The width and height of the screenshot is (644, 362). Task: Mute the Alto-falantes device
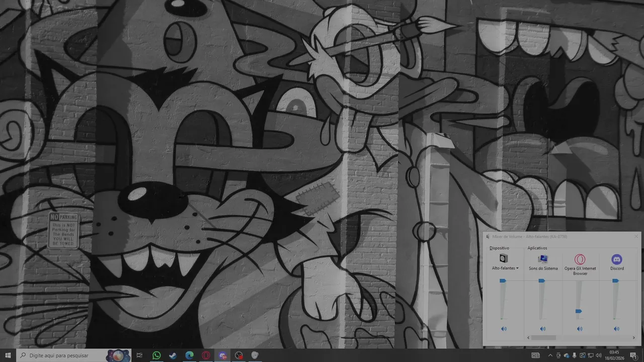pyautogui.click(x=504, y=329)
